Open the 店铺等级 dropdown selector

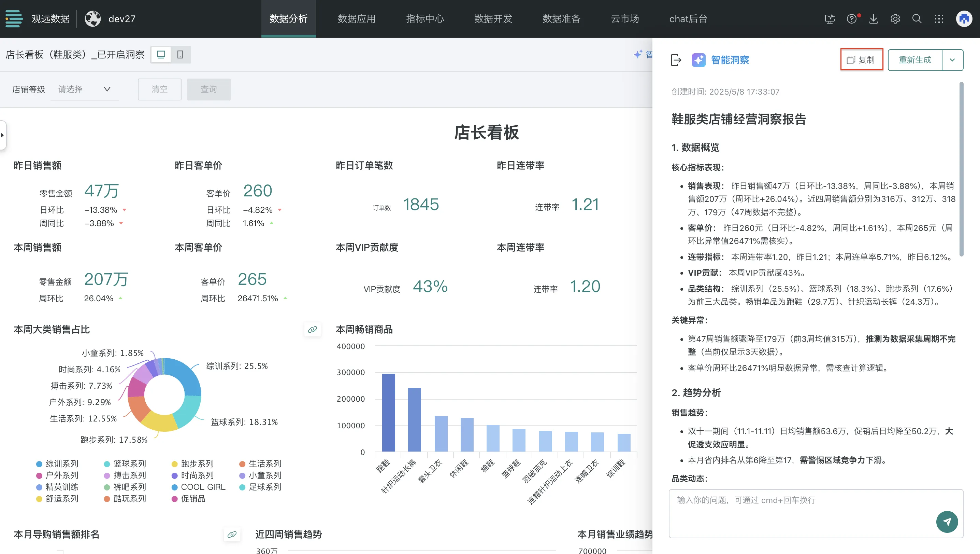[85, 89]
